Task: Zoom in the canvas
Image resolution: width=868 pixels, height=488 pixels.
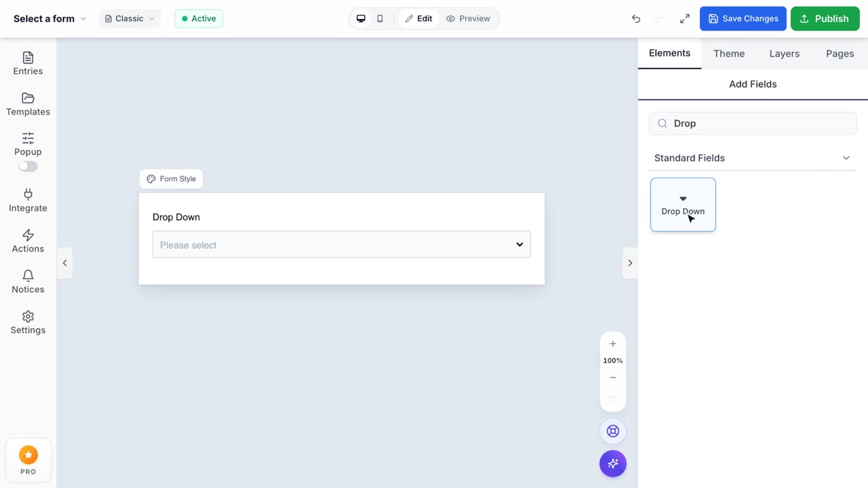Action: pyautogui.click(x=613, y=344)
